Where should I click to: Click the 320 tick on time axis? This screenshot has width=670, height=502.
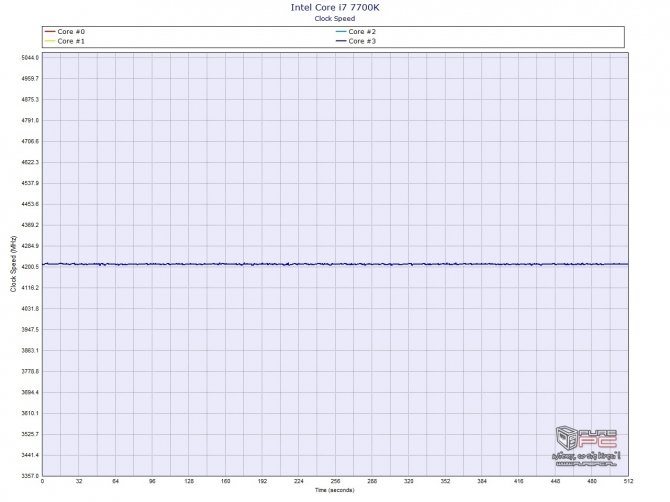pyautogui.click(x=409, y=481)
